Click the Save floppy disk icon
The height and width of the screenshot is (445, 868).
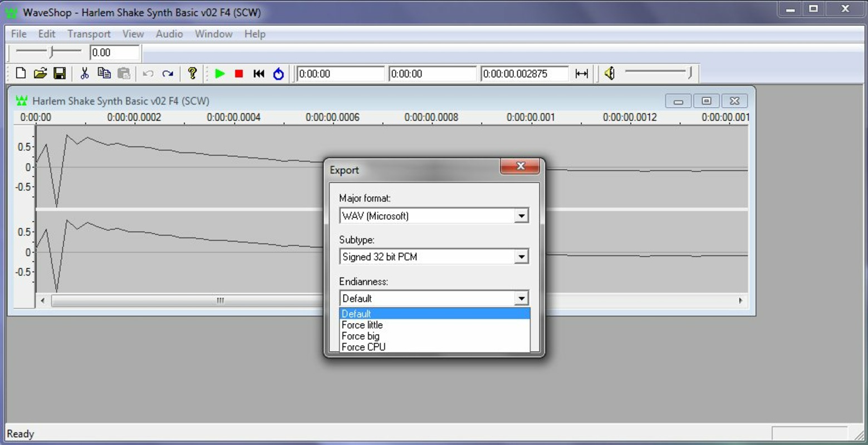60,73
